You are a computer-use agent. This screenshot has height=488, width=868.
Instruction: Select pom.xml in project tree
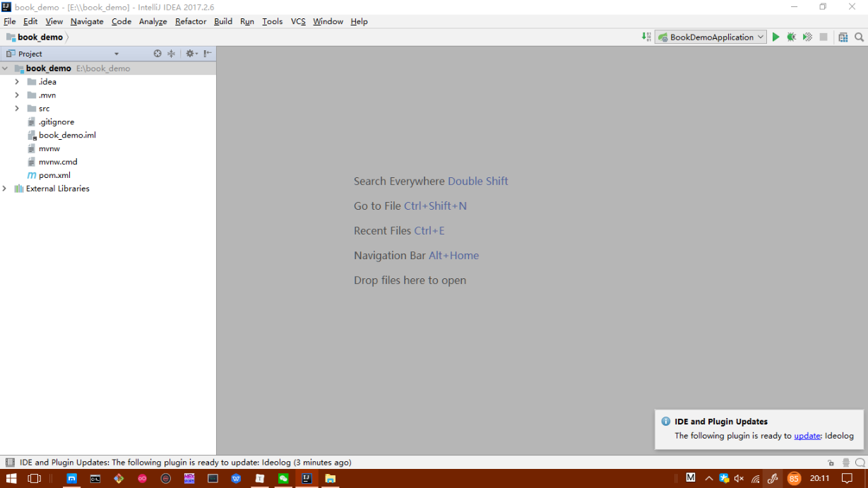54,176
